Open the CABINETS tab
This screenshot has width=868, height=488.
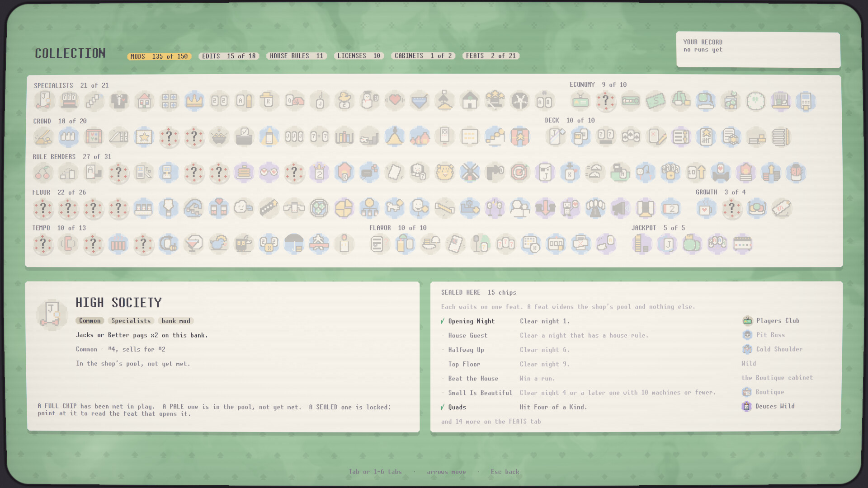(x=423, y=56)
